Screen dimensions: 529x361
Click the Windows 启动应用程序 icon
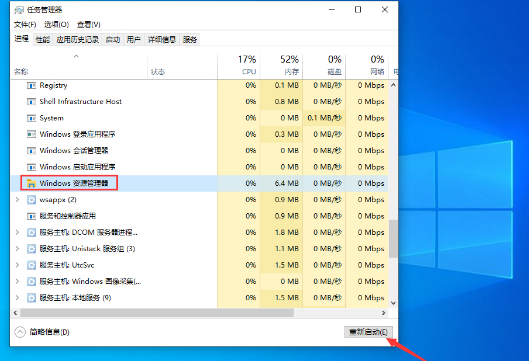pyautogui.click(x=31, y=167)
